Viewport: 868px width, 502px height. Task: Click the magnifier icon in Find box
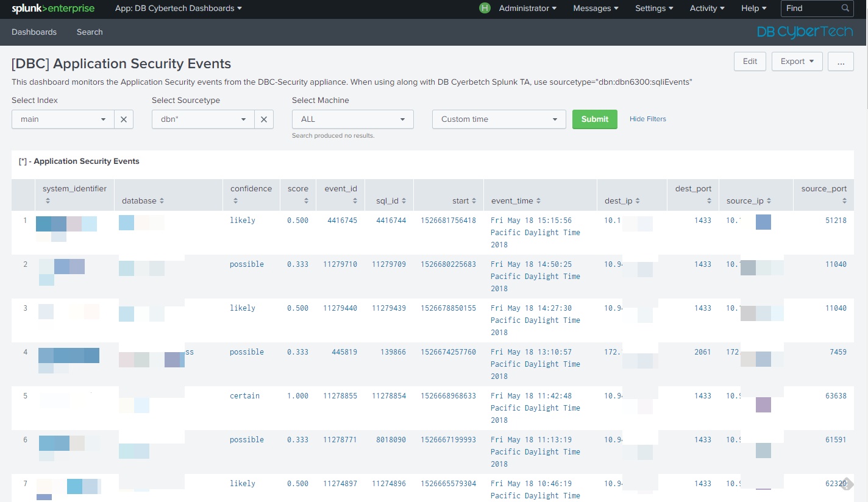coord(845,9)
